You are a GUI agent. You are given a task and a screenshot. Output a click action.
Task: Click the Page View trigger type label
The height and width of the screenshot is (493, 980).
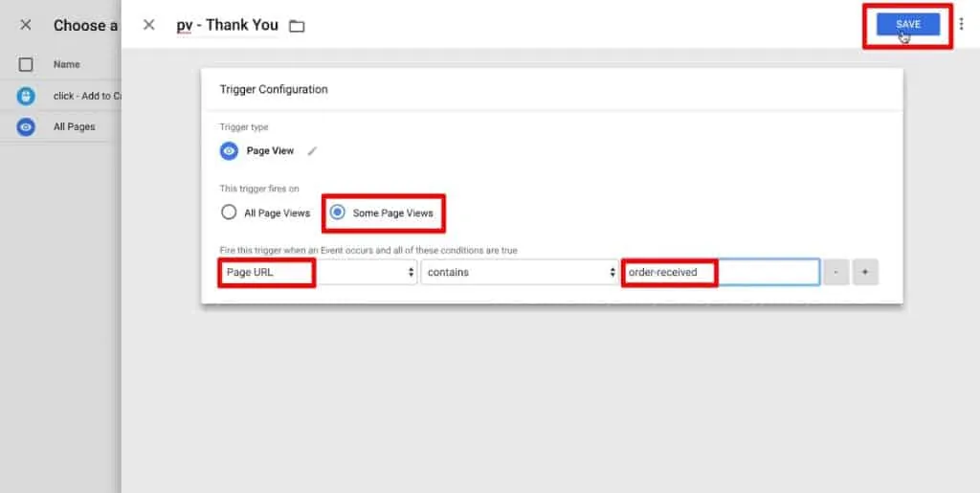[x=270, y=151]
